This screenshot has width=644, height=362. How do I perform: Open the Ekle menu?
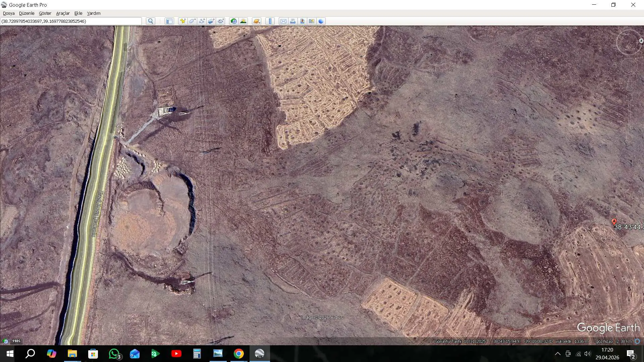78,13
